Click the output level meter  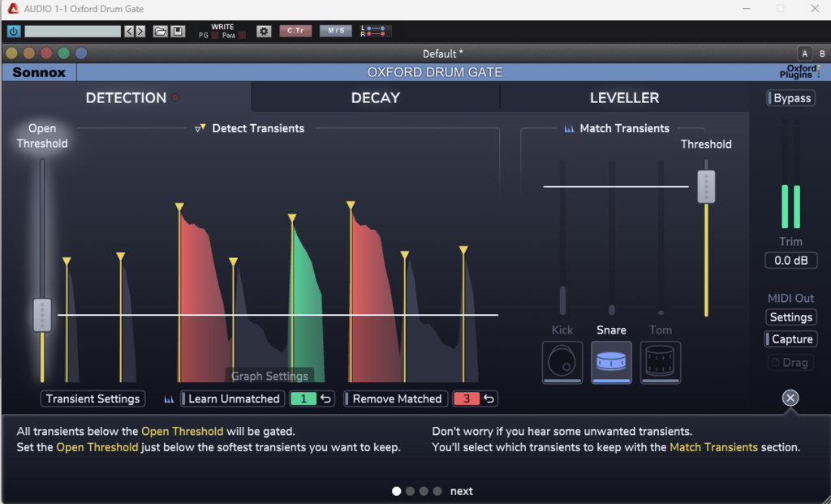790,174
